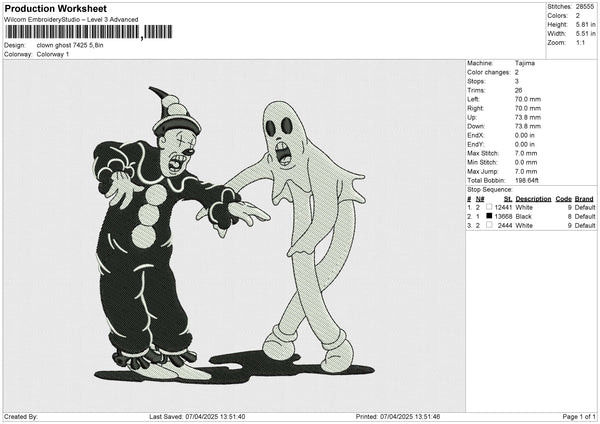Image resolution: width=600 pixels, height=424 pixels.
Task: Click the 'Stops:' label
Action: 476,82
